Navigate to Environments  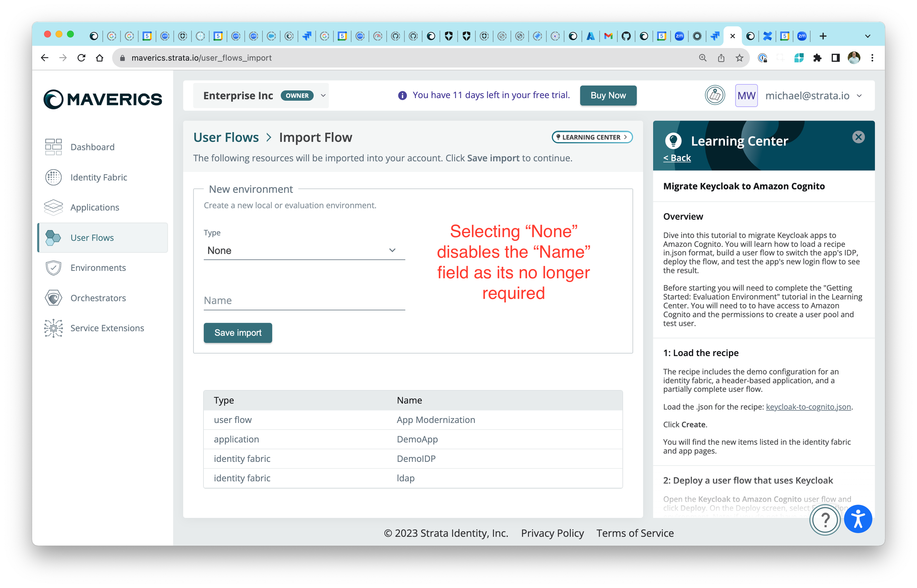[98, 268]
